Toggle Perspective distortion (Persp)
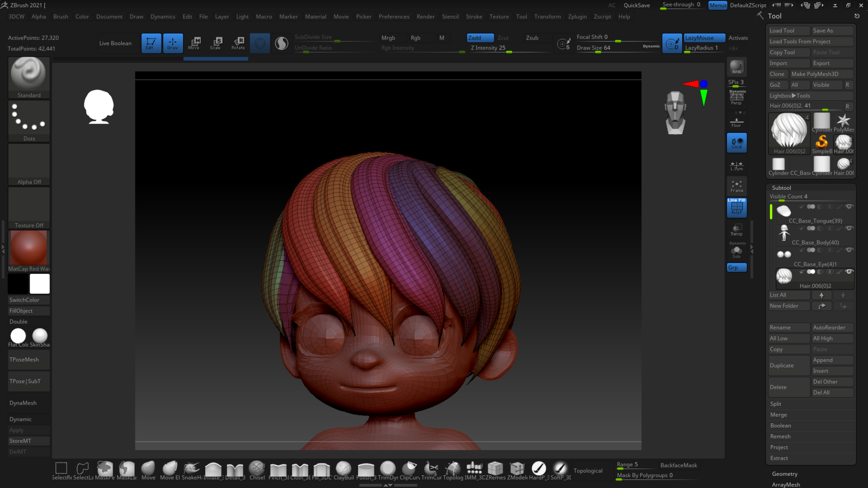The height and width of the screenshot is (488, 868). 736,98
